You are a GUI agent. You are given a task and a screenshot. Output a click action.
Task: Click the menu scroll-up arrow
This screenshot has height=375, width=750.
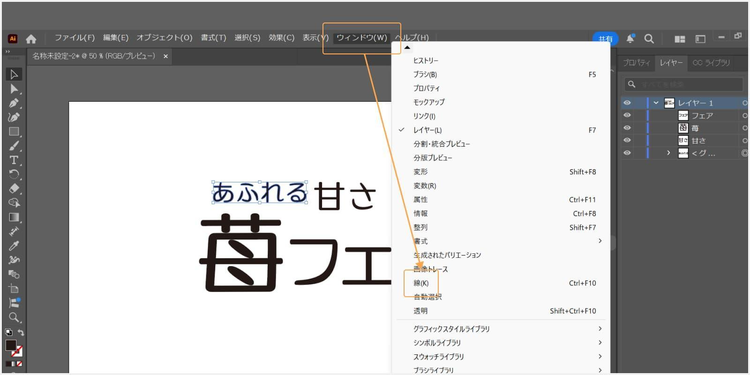click(407, 47)
